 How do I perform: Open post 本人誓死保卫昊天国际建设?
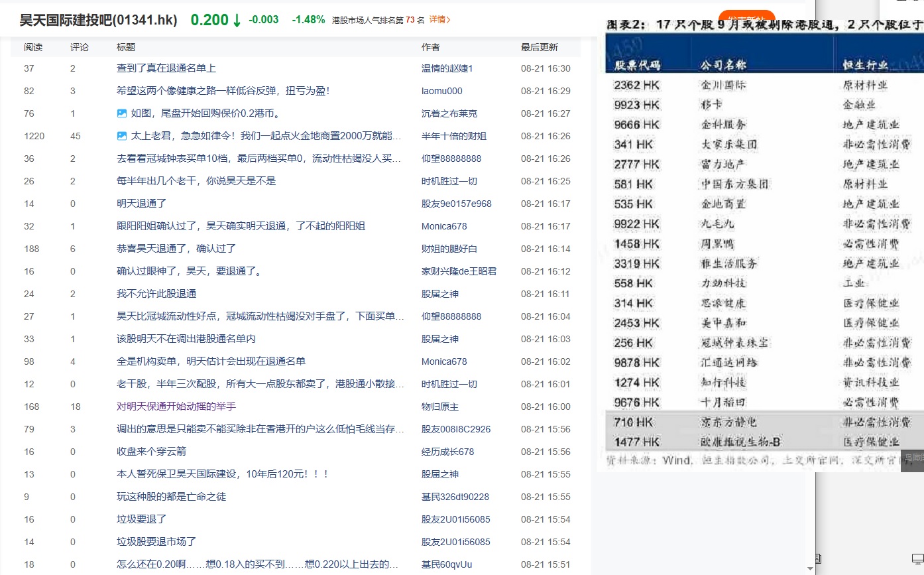[223, 474]
